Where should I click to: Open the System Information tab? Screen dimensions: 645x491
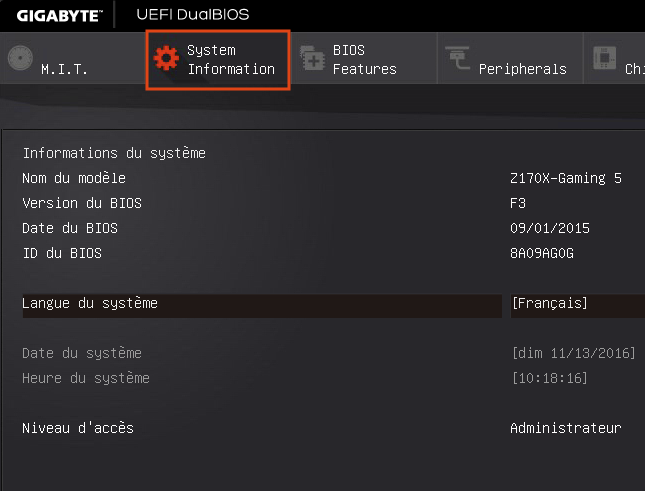pos(218,60)
